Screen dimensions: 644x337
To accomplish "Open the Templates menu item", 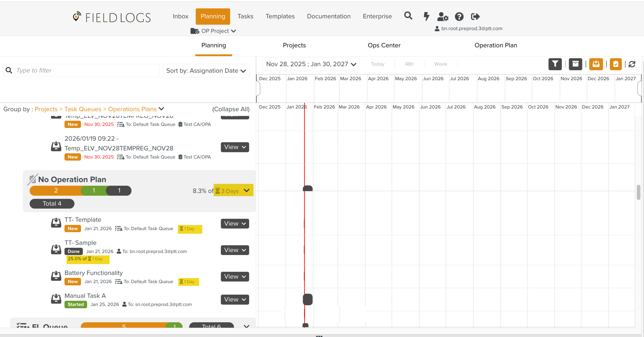I will point(280,16).
